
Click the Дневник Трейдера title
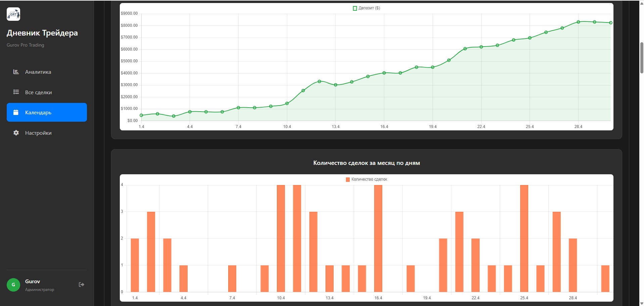click(x=42, y=33)
